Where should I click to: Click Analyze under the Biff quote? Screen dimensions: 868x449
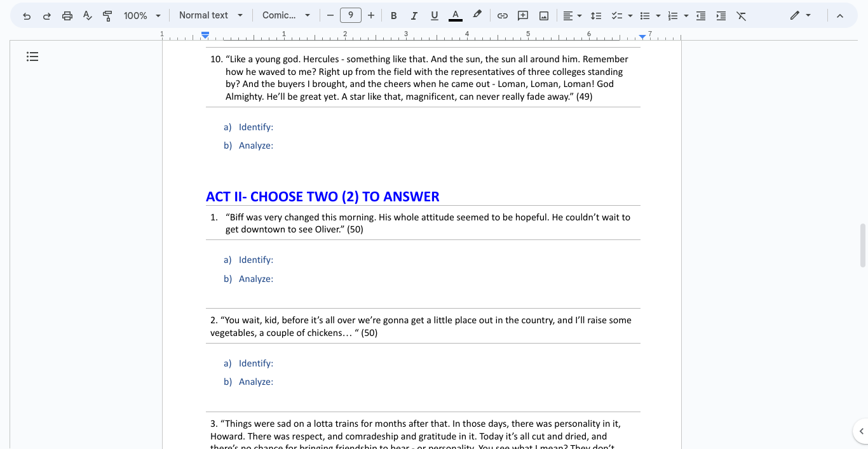tap(256, 279)
